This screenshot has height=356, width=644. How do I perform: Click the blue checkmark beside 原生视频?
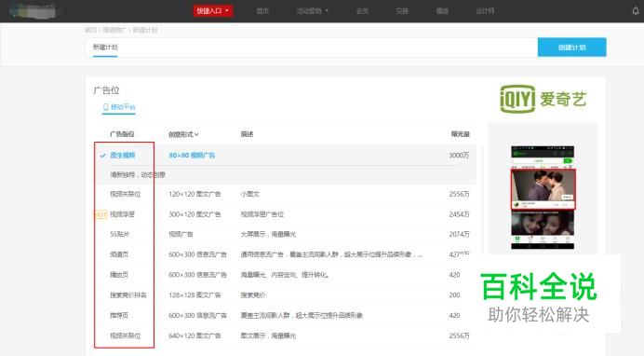point(102,156)
